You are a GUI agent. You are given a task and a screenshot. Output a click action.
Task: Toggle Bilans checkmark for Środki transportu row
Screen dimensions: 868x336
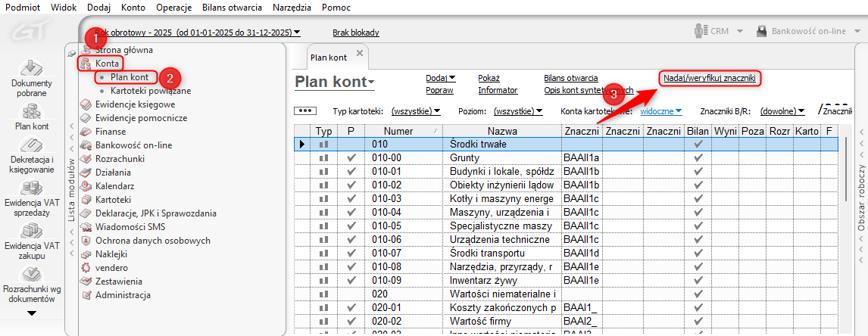[698, 253]
